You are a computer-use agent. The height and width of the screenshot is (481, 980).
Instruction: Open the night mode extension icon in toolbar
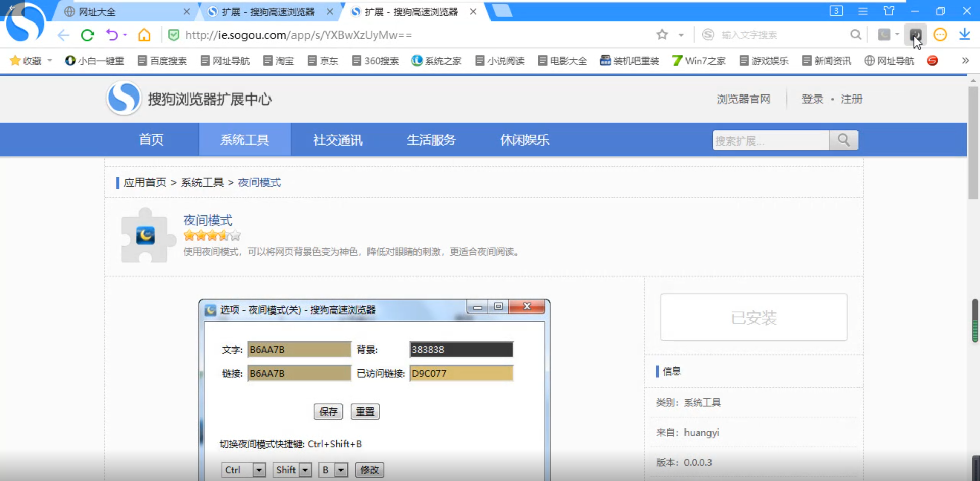pos(915,35)
